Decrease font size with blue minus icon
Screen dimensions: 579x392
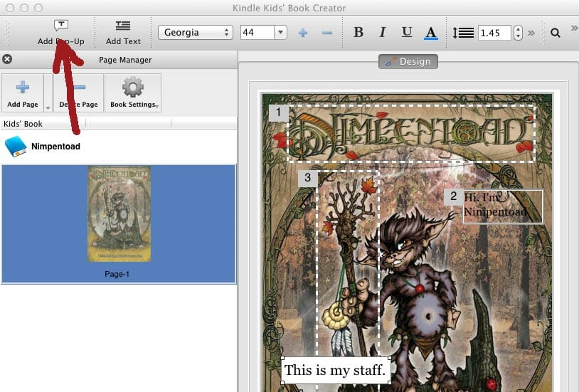[326, 33]
